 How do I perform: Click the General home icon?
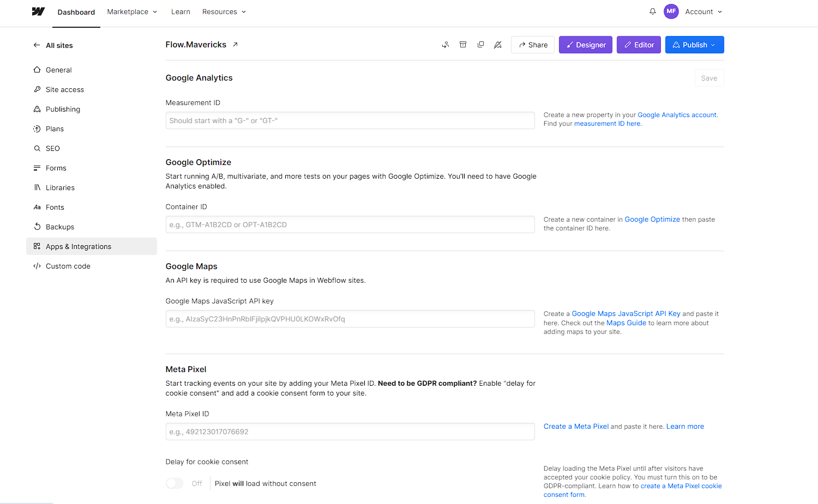pos(37,70)
